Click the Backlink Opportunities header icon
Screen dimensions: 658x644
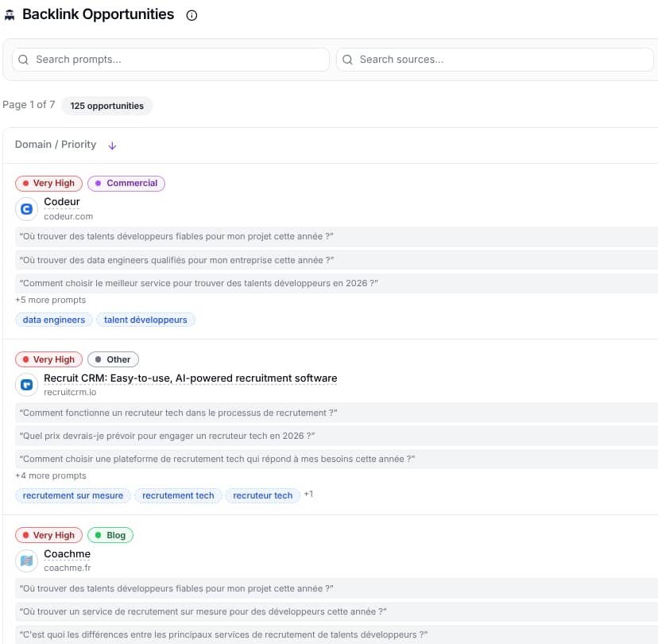(10, 15)
